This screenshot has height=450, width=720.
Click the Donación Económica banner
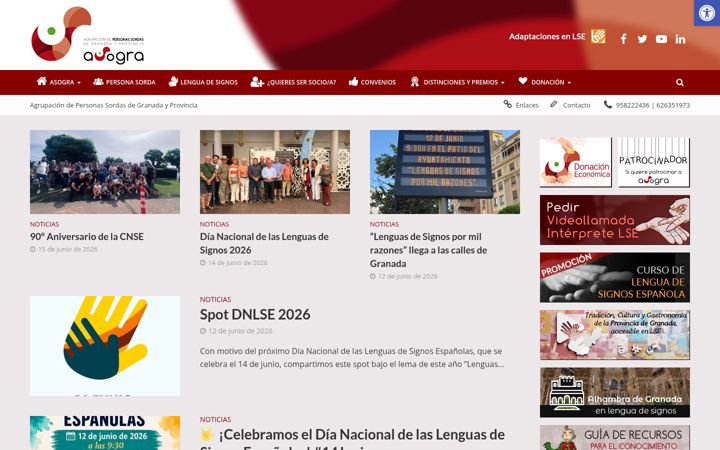click(575, 162)
